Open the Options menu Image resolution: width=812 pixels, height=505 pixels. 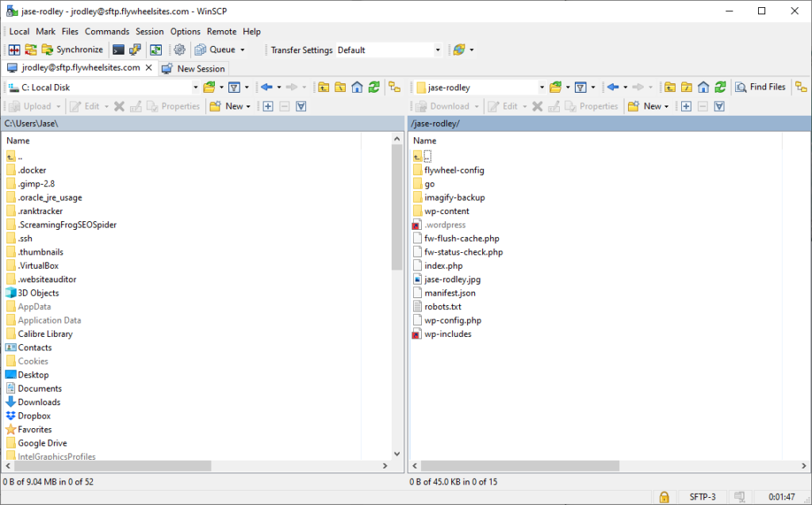tap(186, 32)
